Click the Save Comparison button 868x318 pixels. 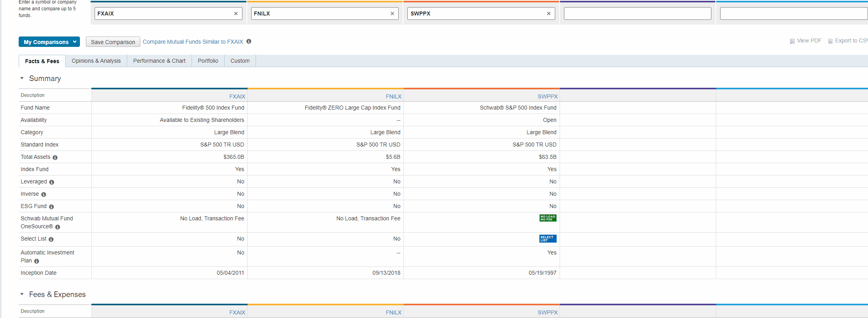click(x=113, y=42)
